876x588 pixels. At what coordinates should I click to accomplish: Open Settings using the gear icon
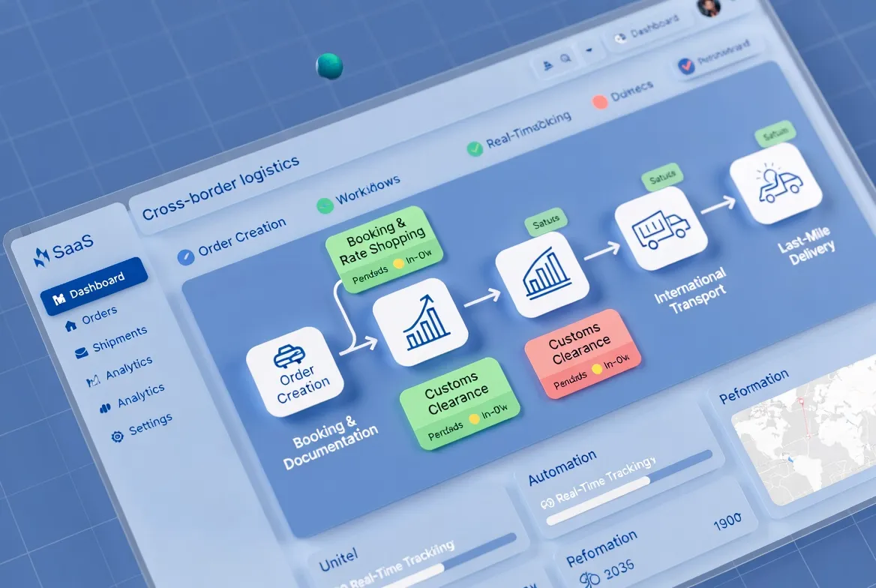[117, 434]
